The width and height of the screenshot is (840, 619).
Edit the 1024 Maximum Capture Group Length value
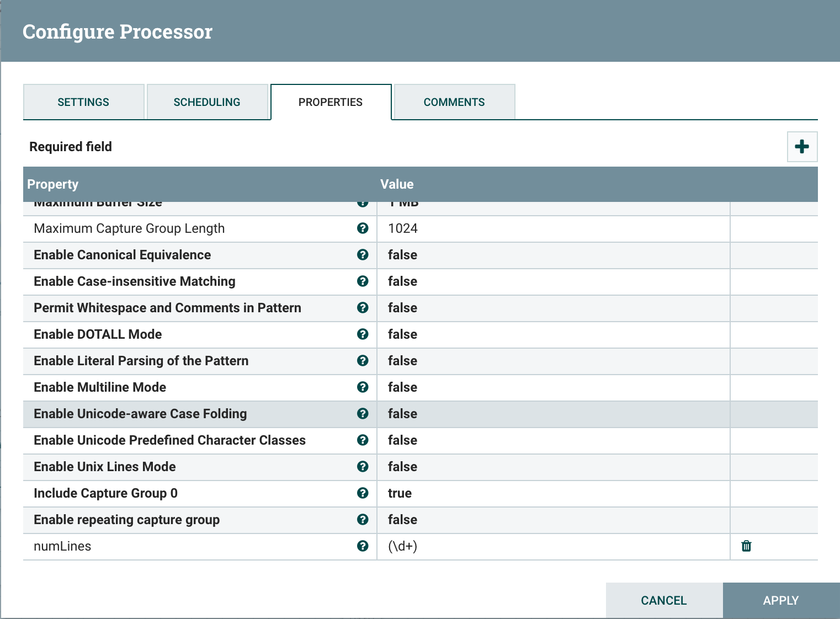pyautogui.click(x=552, y=228)
